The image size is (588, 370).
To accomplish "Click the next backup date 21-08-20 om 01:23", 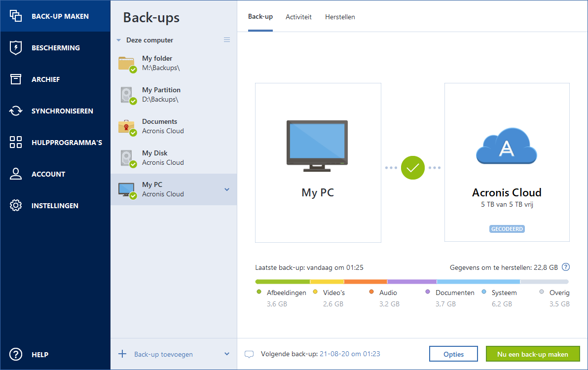I will coord(350,354).
